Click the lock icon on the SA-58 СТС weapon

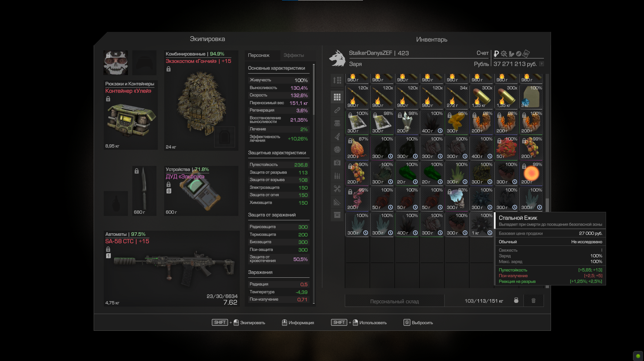click(x=108, y=249)
